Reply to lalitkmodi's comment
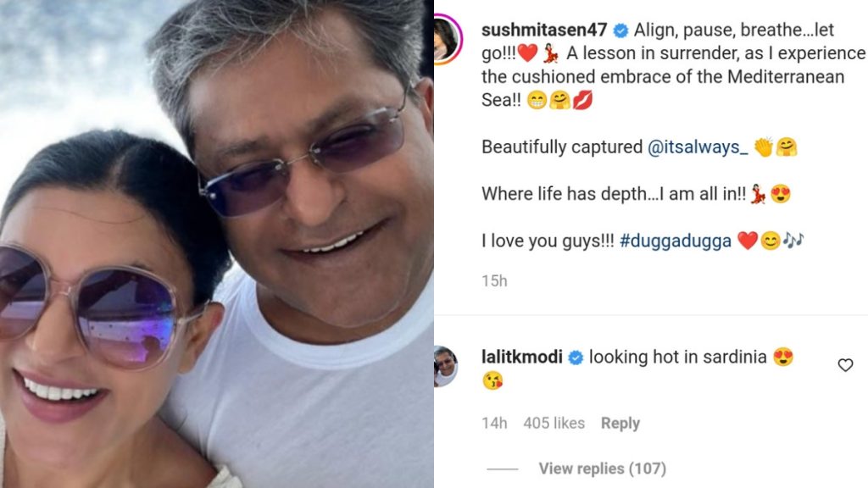This screenshot has height=488, width=868. (620, 424)
